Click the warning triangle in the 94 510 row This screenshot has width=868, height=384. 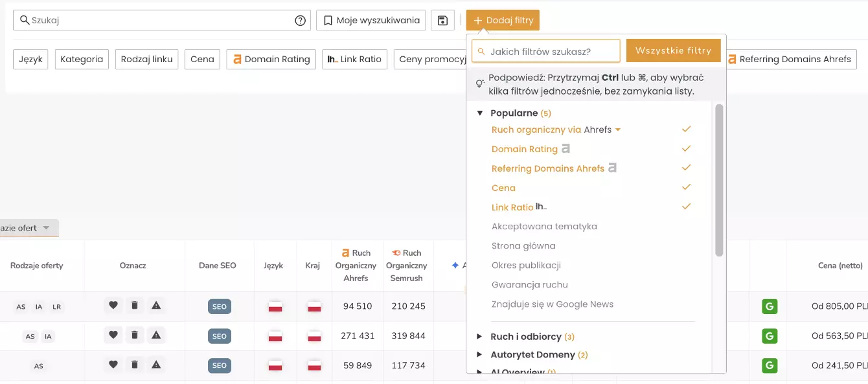(x=156, y=306)
